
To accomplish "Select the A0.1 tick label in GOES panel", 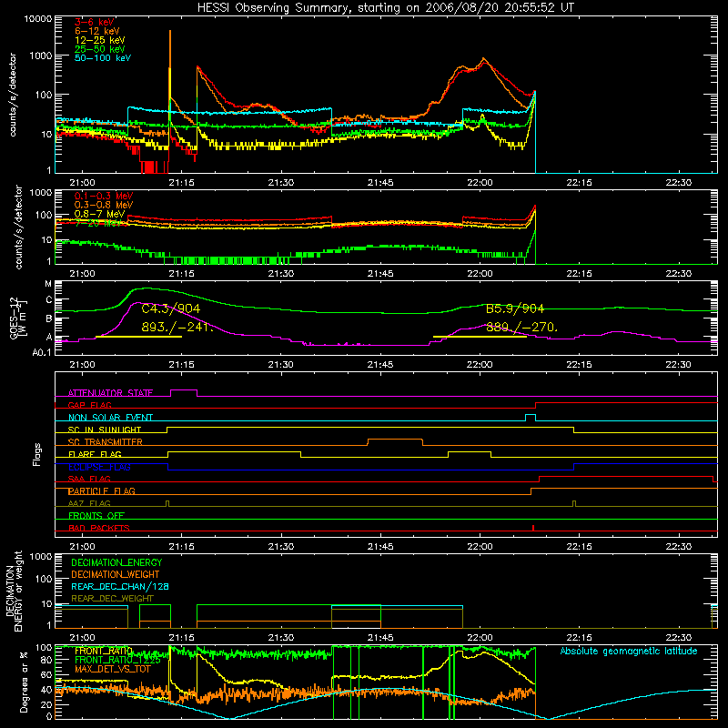I will (42, 353).
